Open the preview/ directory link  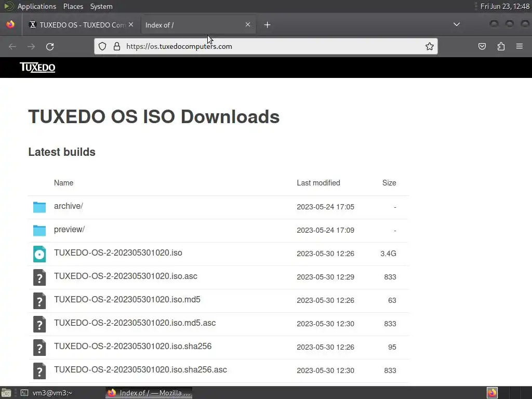tap(69, 229)
